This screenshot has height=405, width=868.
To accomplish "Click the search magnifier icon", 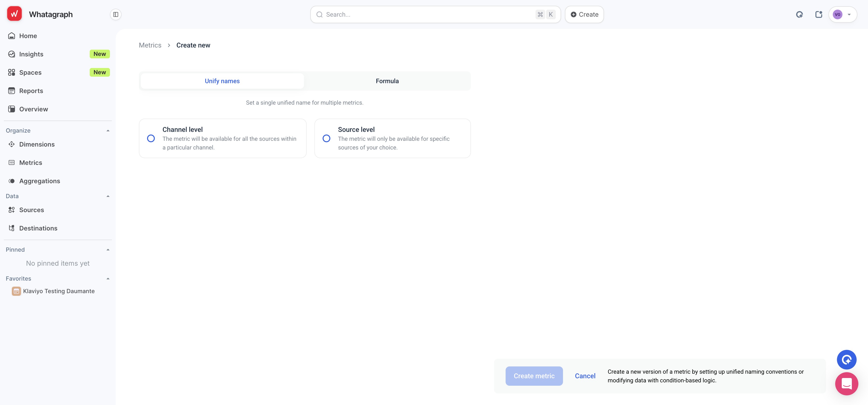I will pyautogui.click(x=319, y=14).
